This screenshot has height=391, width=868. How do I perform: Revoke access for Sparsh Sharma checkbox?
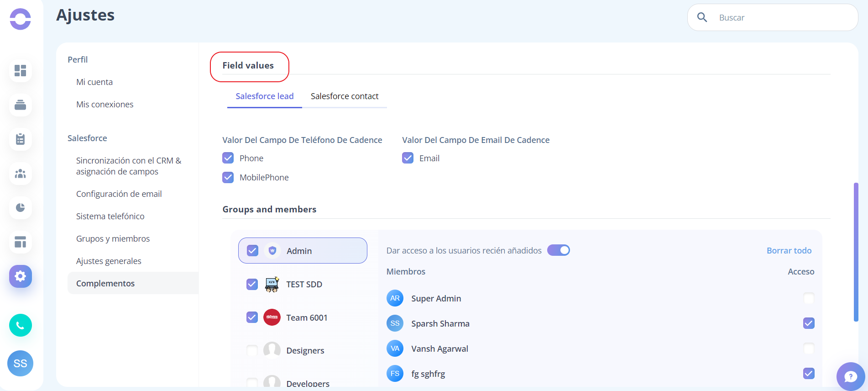tap(809, 323)
